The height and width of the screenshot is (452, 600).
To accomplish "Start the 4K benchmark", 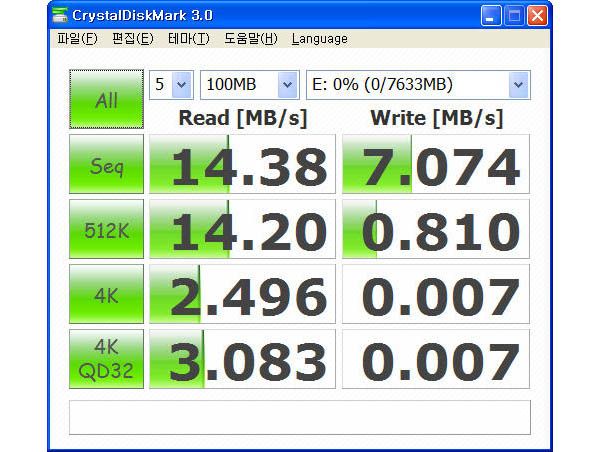I will click(106, 294).
